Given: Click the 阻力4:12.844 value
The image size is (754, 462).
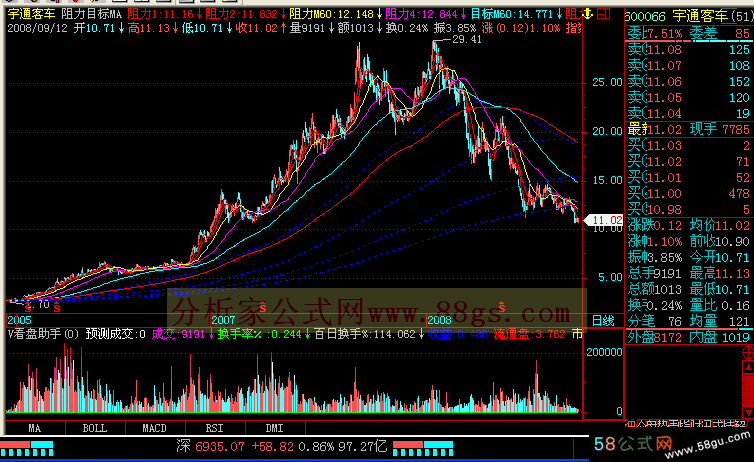Looking at the screenshot, I should point(421,14).
